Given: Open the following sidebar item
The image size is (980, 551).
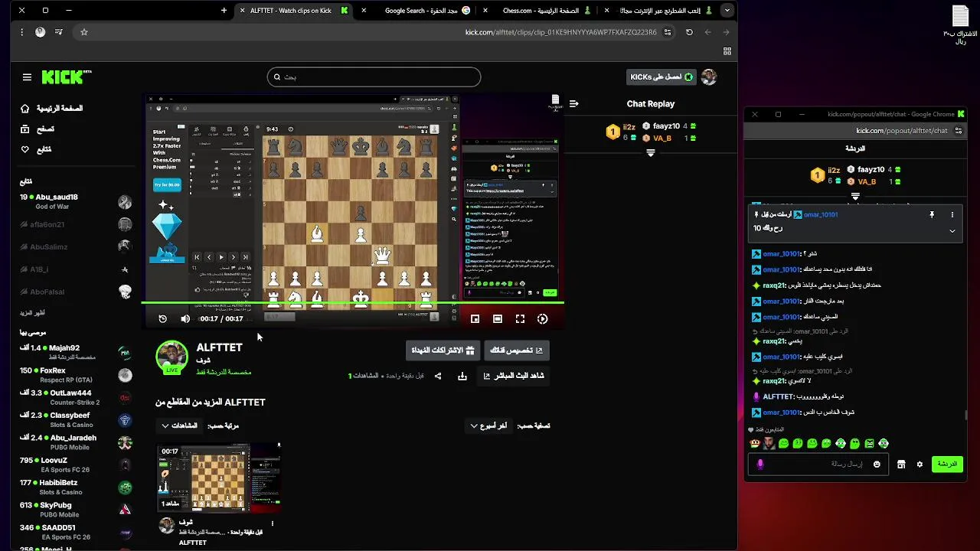Looking at the screenshot, I should click(37, 149).
